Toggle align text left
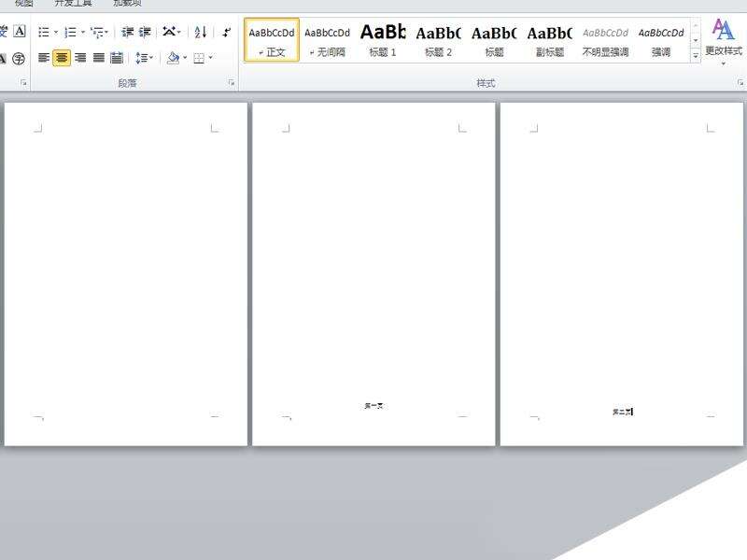747x560 pixels. point(43,58)
